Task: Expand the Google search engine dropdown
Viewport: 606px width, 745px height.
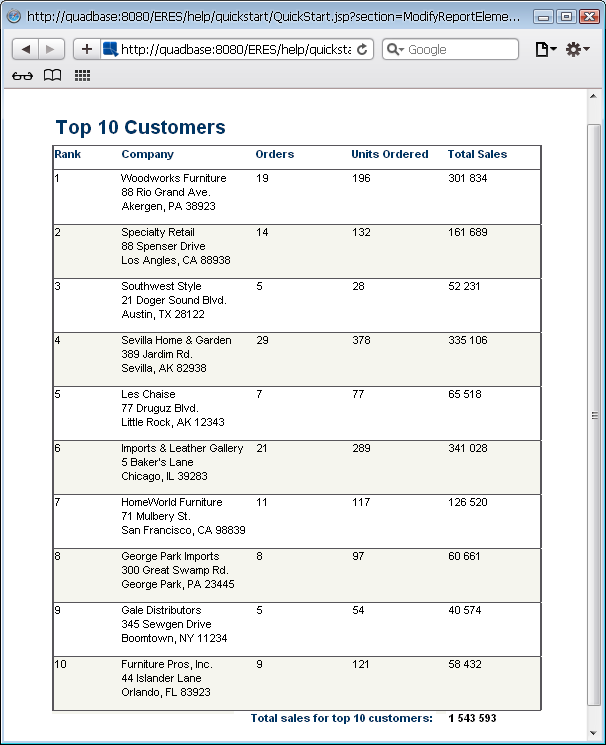Action: 395,49
